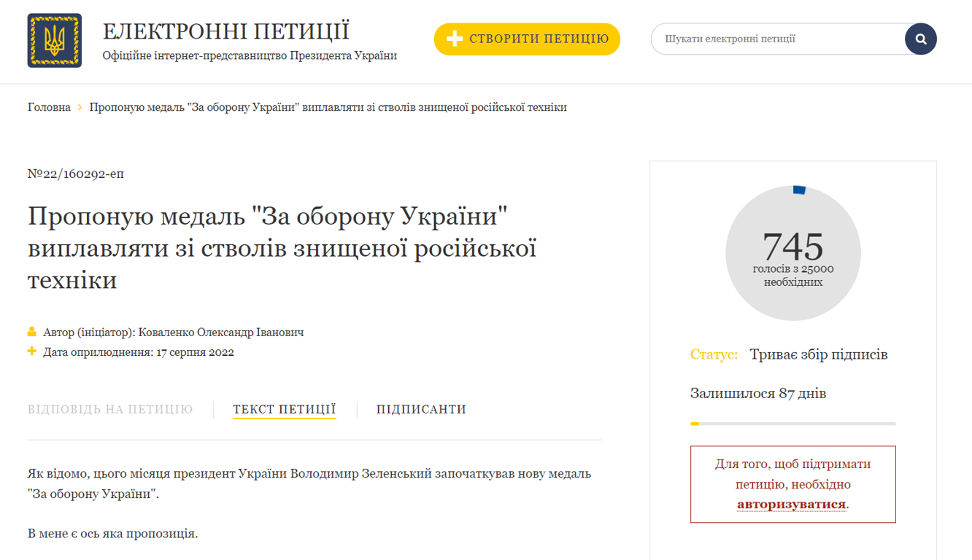Image resolution: width=972 pixels, height=560 pixels.
Task: Switch to the ТЕКСТ ПЕТИЦІЇ tab
Action: point(284,409)
